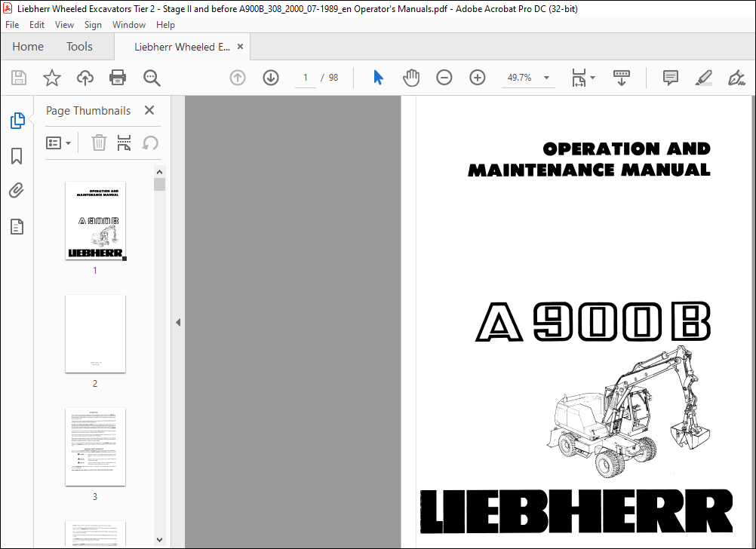Open the Sign menu
Image resolution: width=756 pixels, height=549 pixels.
[x=93, y=25]
